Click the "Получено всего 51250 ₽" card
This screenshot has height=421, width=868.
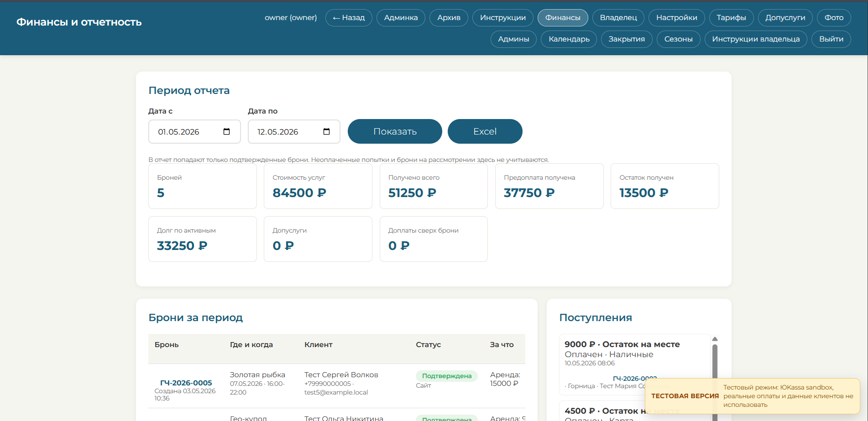pyautogui.click(x=434, y=186)
